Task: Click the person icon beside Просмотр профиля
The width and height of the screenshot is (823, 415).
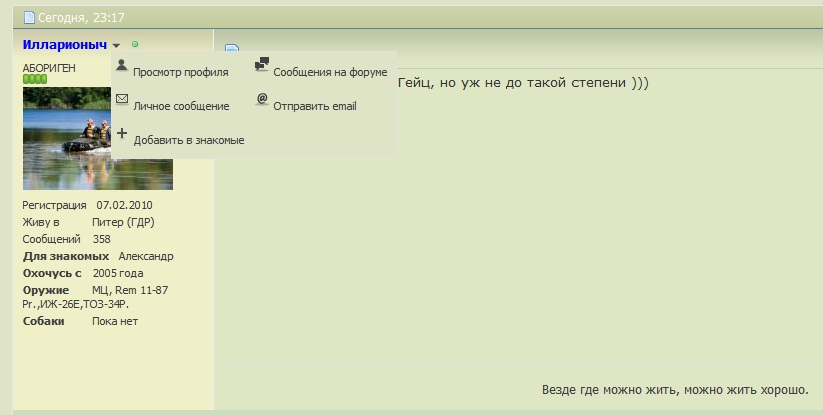Action: tap(121, 66)
